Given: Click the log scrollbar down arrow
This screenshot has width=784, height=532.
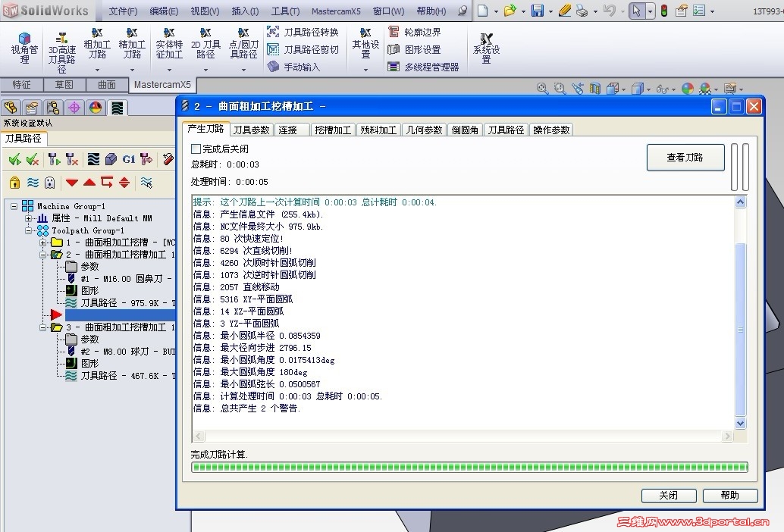Looking at the screenshot, I should point(741,423).
